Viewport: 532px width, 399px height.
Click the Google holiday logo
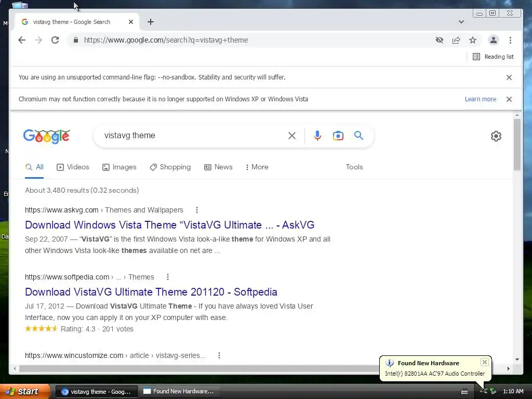(x=46, y=137)
